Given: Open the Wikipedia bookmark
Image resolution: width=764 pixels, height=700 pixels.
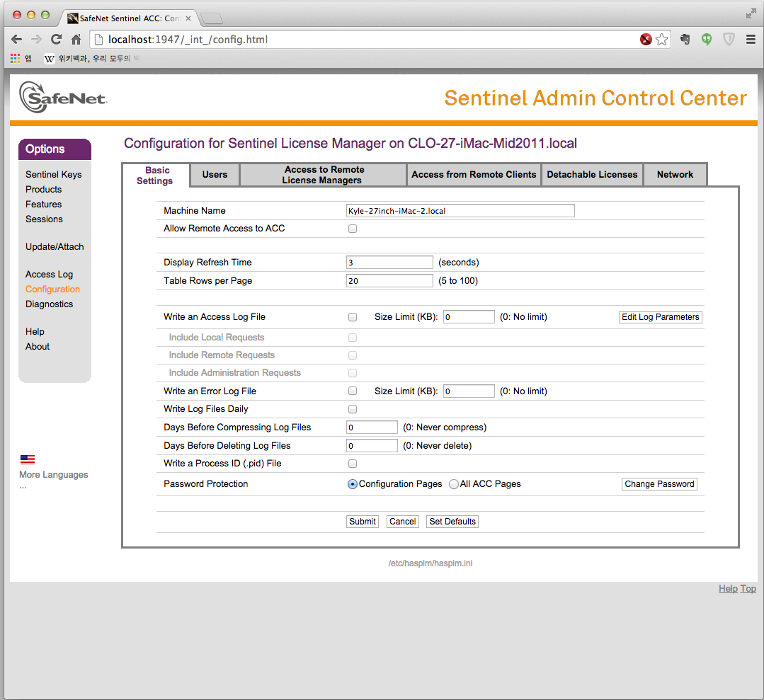Looking at the screenshot, I should (91, 59).
